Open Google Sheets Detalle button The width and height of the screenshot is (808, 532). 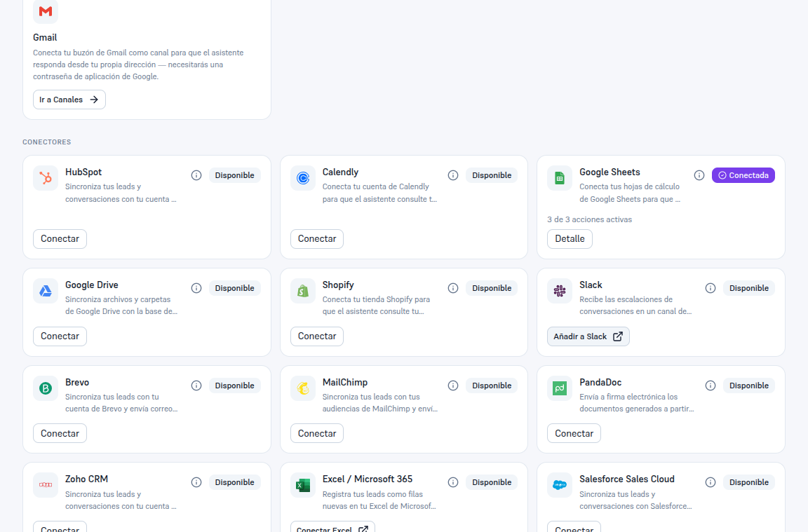[x=570, y=239]
